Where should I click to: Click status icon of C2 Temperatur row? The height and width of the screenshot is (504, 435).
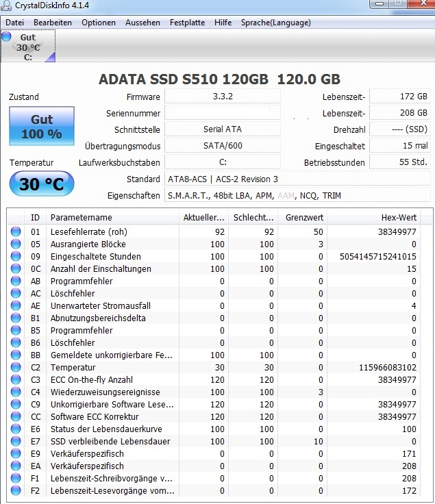coord(16,367)
